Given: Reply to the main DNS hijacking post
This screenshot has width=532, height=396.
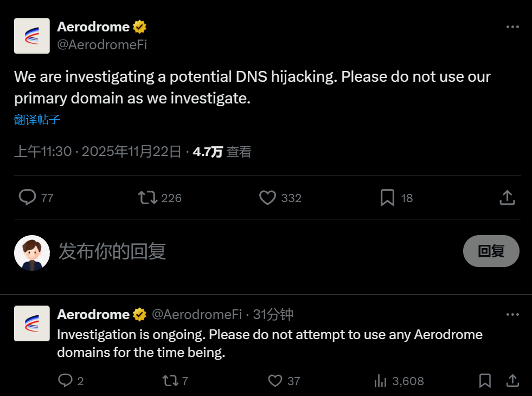Looking at the screenshot, I should pos(27,197).
